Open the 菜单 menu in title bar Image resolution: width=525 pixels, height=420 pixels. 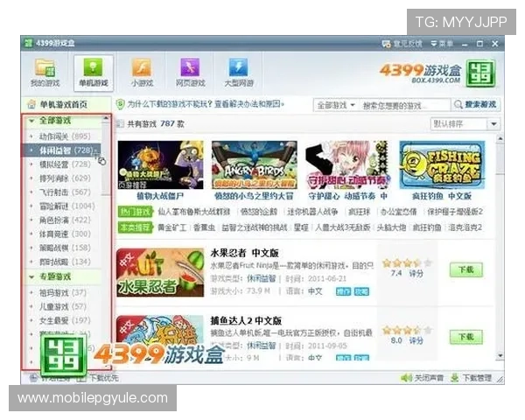[x=442, y=44]
